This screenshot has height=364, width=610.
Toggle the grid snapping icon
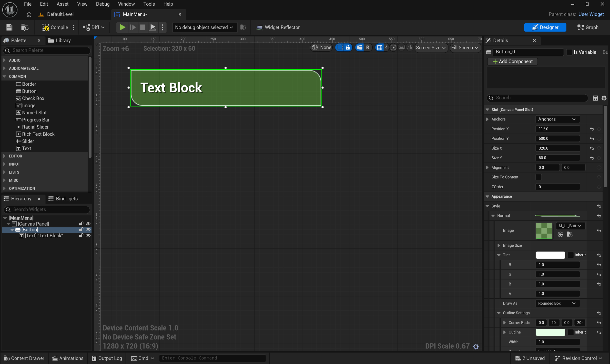(379, 48)
